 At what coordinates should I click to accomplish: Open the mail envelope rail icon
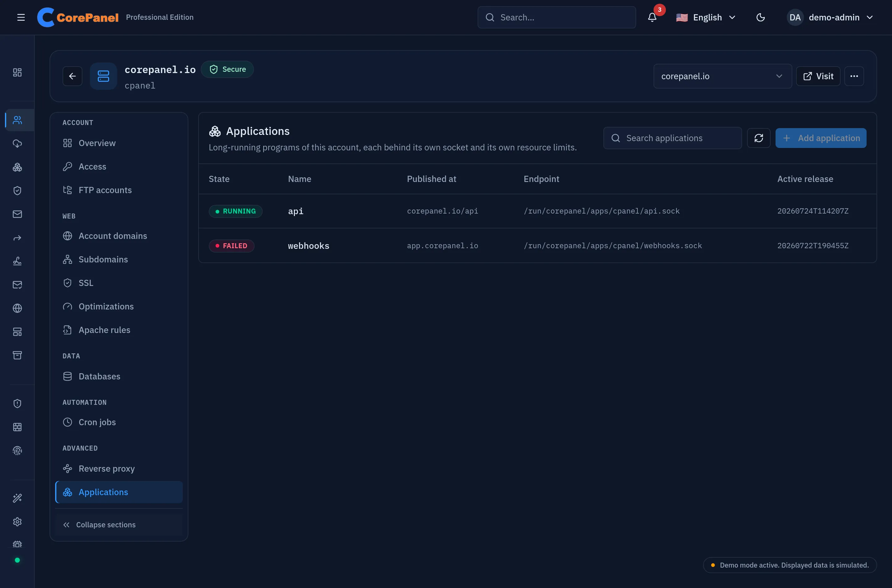[17, 214]
